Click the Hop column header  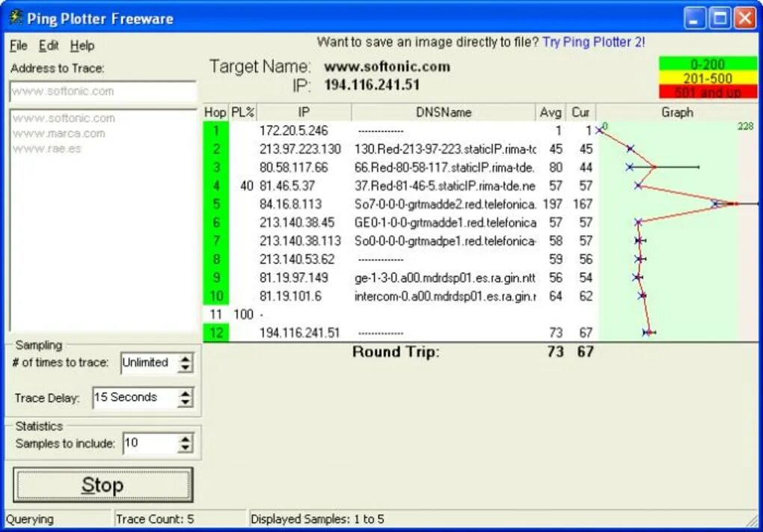pyautogui.click(x=215, y=112)
